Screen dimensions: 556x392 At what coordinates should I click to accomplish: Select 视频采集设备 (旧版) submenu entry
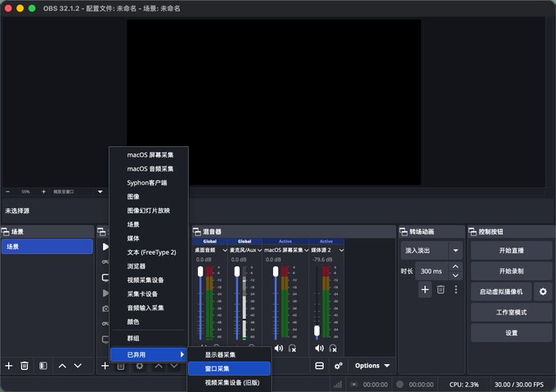tap(230, 383)
